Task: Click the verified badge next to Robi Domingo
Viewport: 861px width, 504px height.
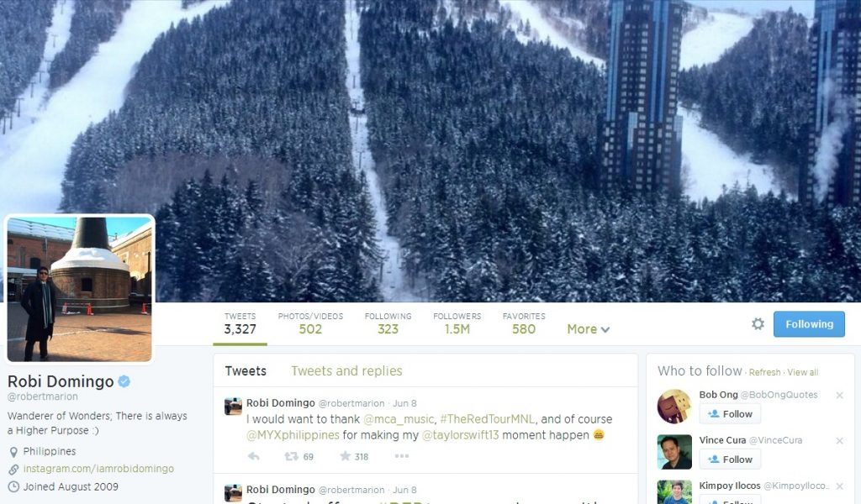Action: (124, 381)
